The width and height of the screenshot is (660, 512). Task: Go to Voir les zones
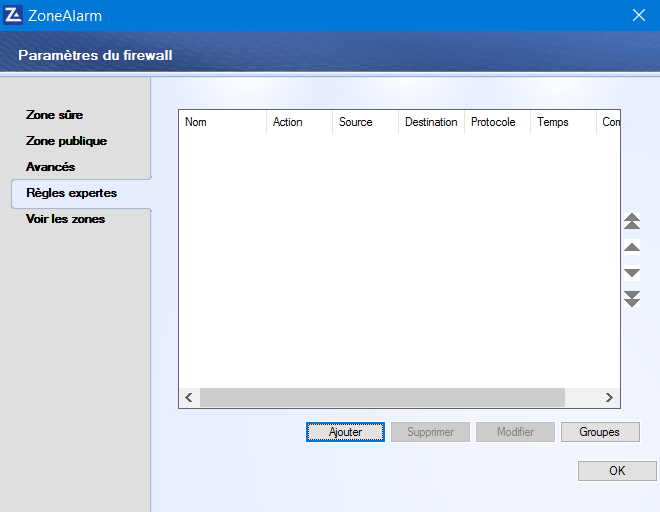(x=65, y=219)
